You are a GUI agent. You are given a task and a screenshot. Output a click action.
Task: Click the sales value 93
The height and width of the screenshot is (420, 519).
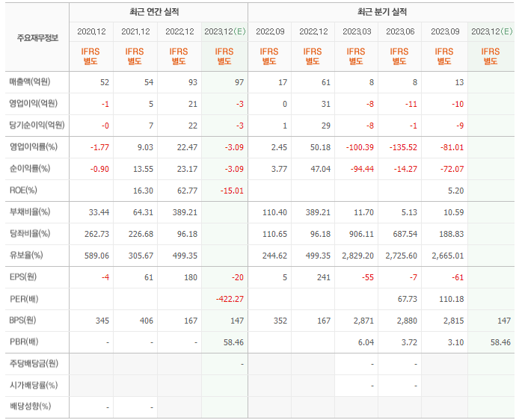(193, 82)
